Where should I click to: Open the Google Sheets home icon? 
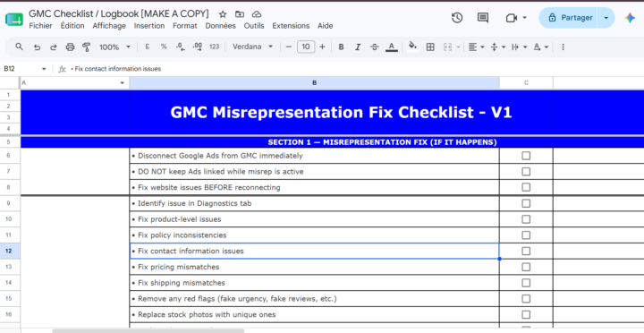click(14, 19)
